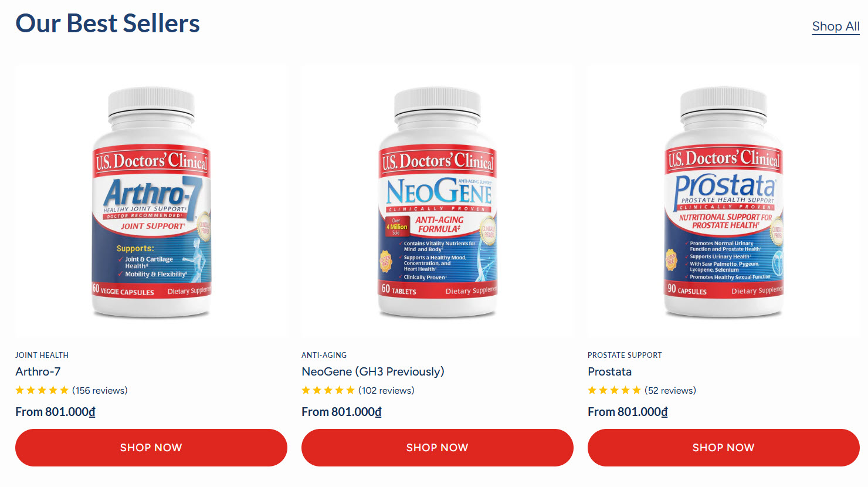
Task: Click Shop Now under Arthro-7
Action: point(151,448)
